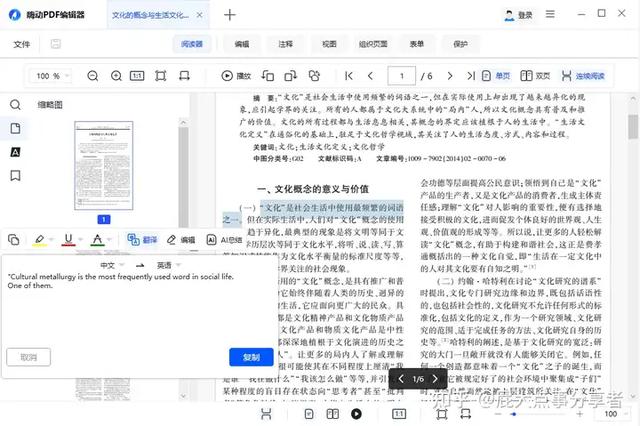Go to next page arrow in toolbar
The image size is (640, 426).
(449, 76)
